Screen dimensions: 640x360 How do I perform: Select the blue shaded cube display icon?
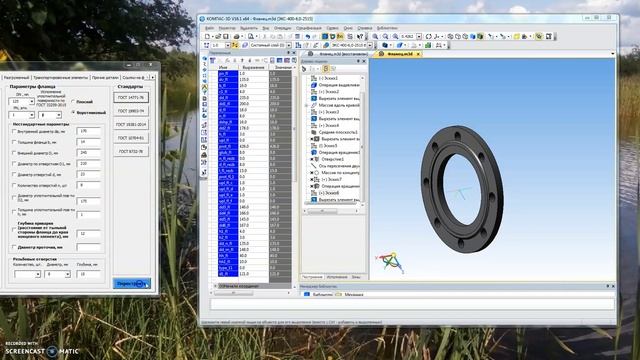click(473, 37)
